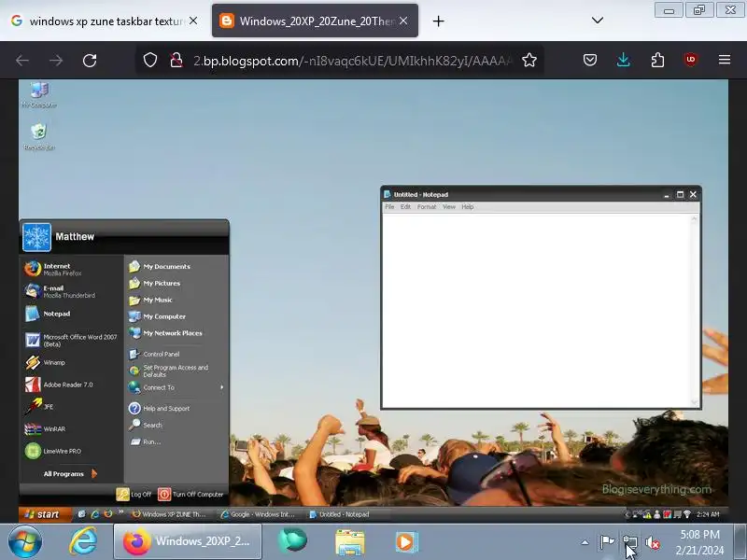
Task: Click Format menu in the pictured Notepad
Action: (x=427, y=207)
